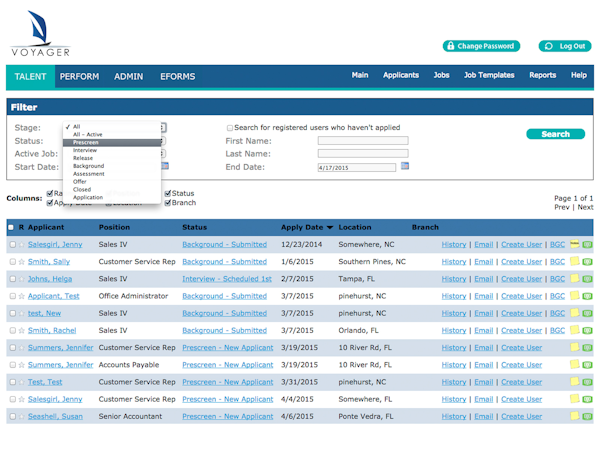Open yellow note icon for Salesgirl, Jenny first row
The height and width of the screenshot is (450, 600).
click(575, 245)
